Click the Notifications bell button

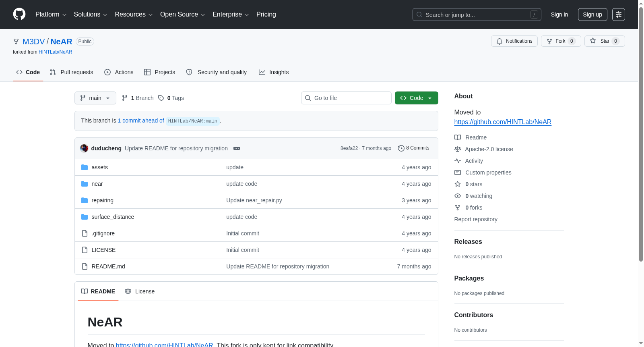click(514, 41)
